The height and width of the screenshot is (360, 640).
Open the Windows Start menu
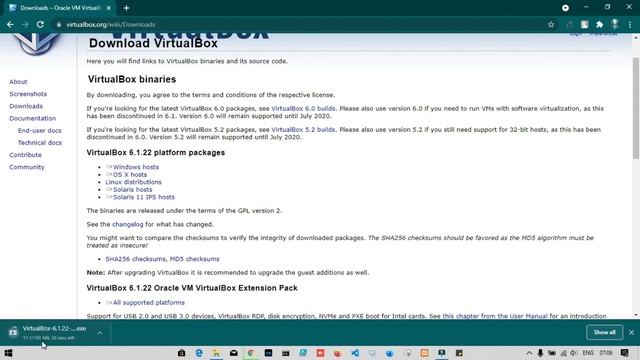coord(8,353)
